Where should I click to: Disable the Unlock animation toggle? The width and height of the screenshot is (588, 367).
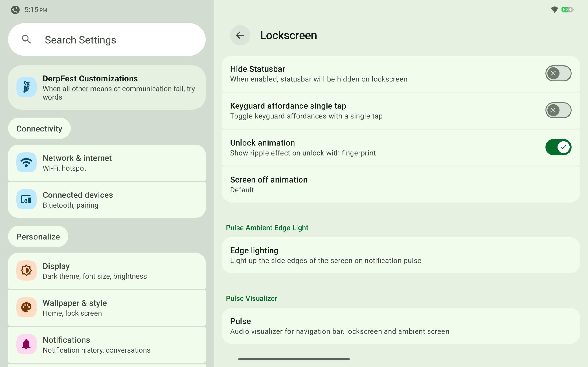pos(558,147)
